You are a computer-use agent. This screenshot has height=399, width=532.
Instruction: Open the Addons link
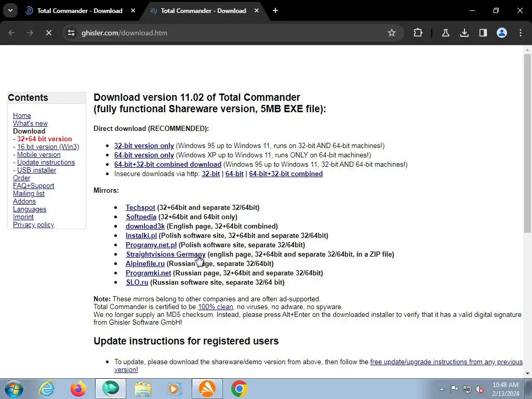pos(24,201)
